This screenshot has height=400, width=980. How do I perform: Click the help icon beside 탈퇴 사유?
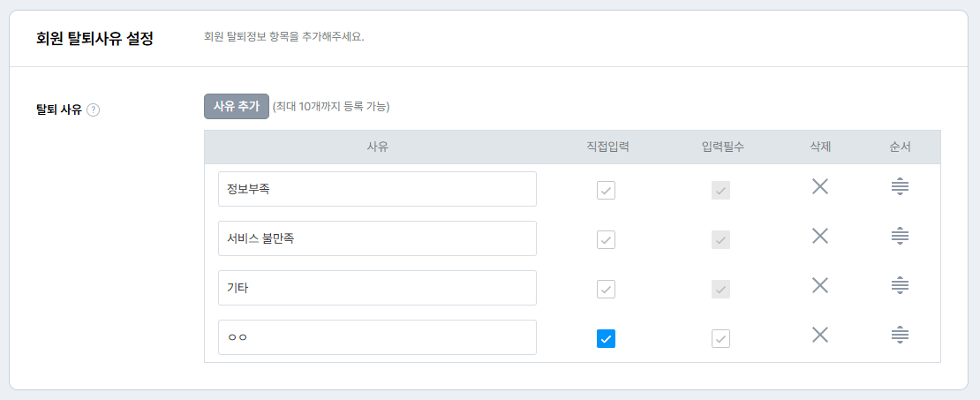(94, 110)
